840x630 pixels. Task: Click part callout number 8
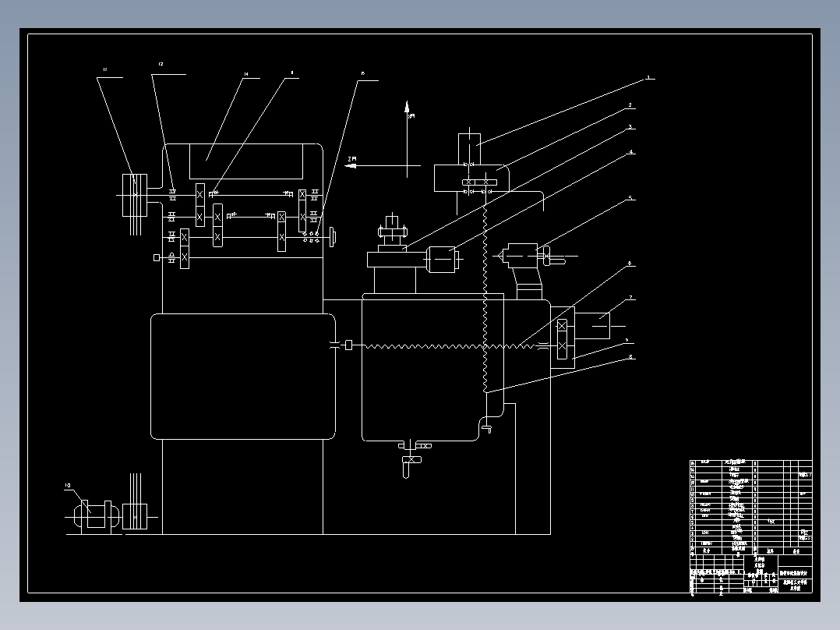630,356
